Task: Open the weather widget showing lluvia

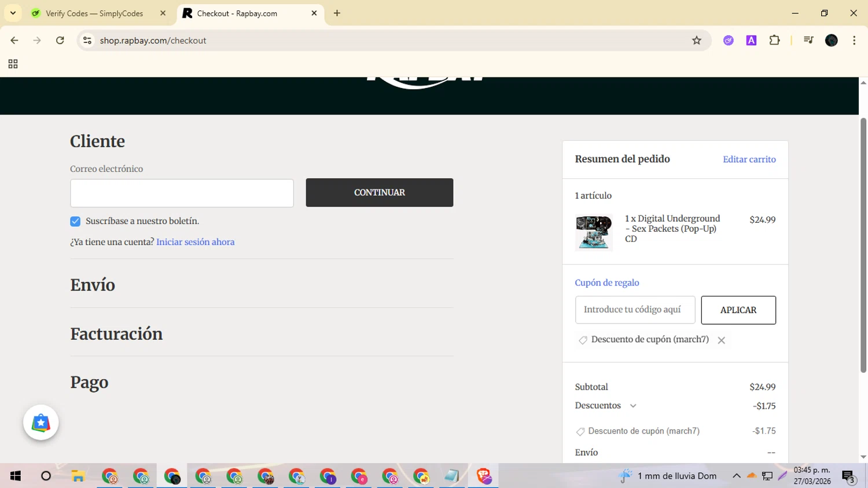Action: (668, 476)
